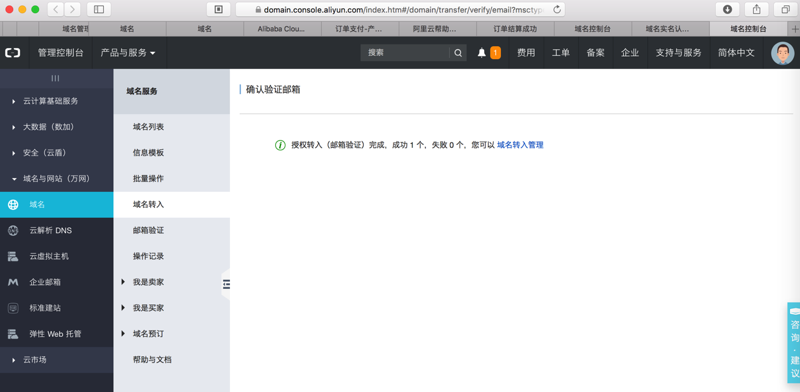Open 管理控制台 in top bar
The image size is (800, 392).
tap(60, 53)
